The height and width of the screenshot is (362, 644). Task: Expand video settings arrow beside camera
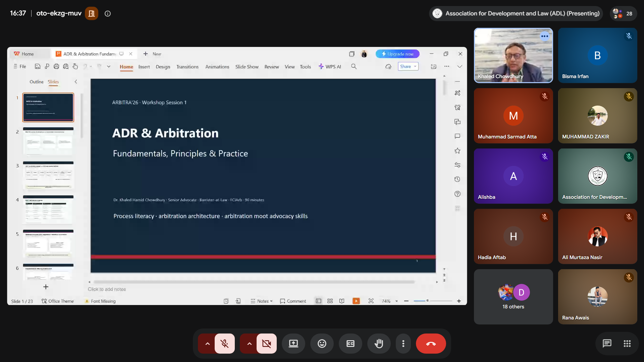point(249,344)
